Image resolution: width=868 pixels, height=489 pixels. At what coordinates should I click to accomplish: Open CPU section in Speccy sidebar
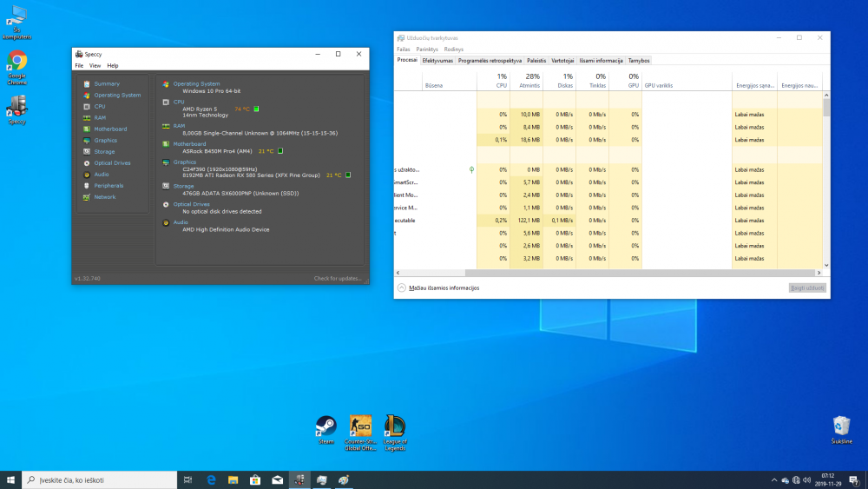point(99,106)
